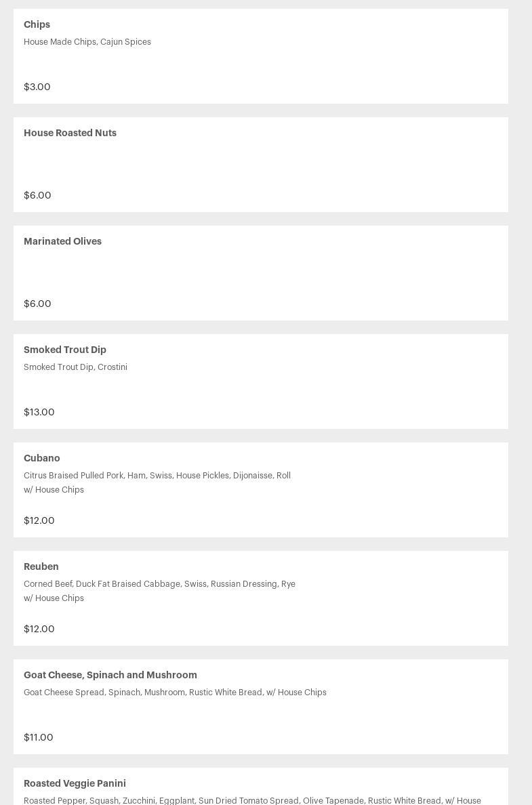
Task: Open the Goat Cheese, Spinach and Mushroom title
Action: coord(110,675)
